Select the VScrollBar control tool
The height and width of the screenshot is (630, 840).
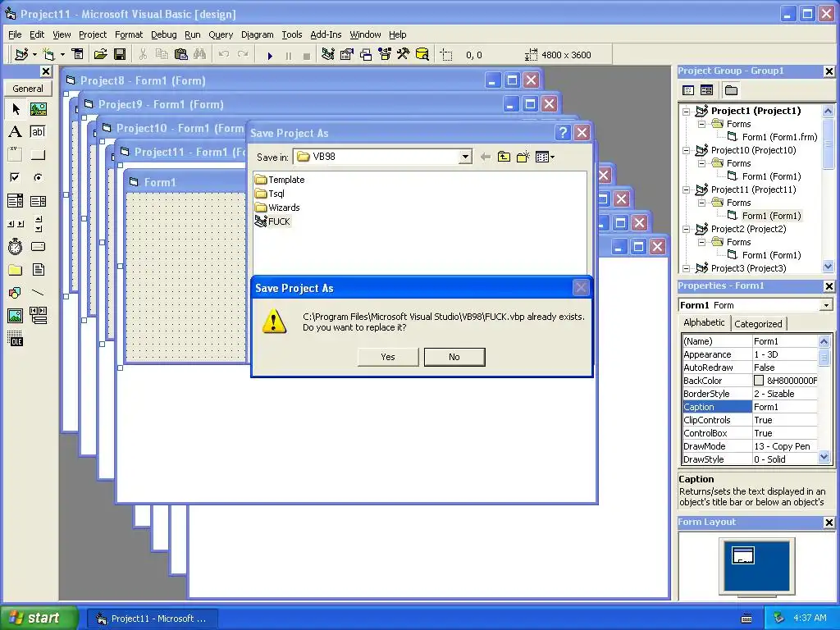pos(38,224)
